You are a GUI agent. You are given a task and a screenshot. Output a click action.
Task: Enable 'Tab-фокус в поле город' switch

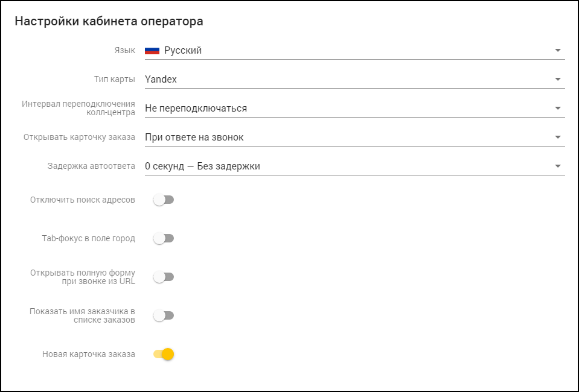tap(164, 238)
